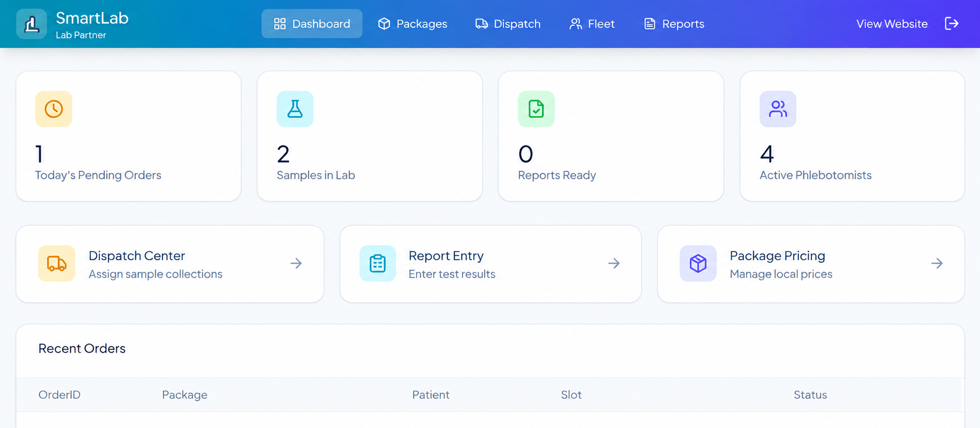This screenshot has height=428, width=980.
Task: Click the Active Phlebotomists label
Action: 815,175
